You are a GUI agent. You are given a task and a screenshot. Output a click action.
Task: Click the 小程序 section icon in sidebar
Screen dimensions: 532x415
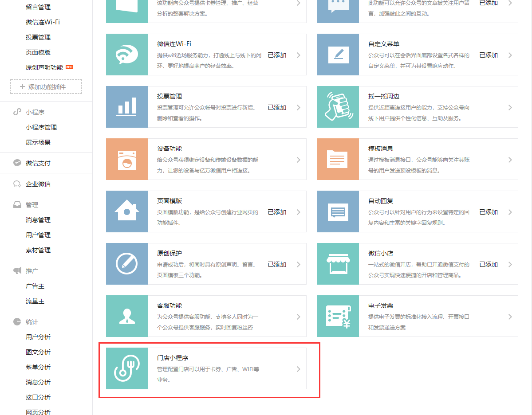17,112
